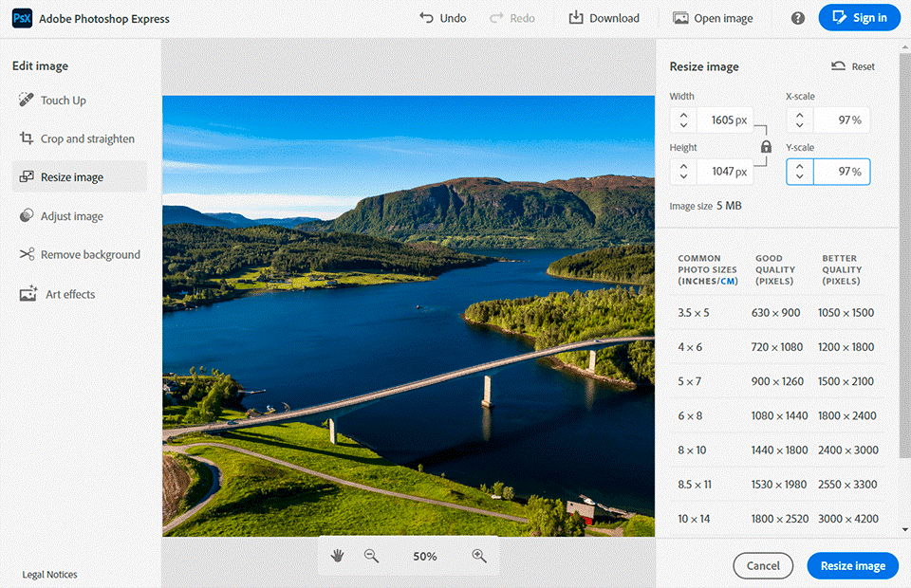Click the zoom in magnifier icon
The height and width of the screenshot is (588, 911).
tap(479, 556)
